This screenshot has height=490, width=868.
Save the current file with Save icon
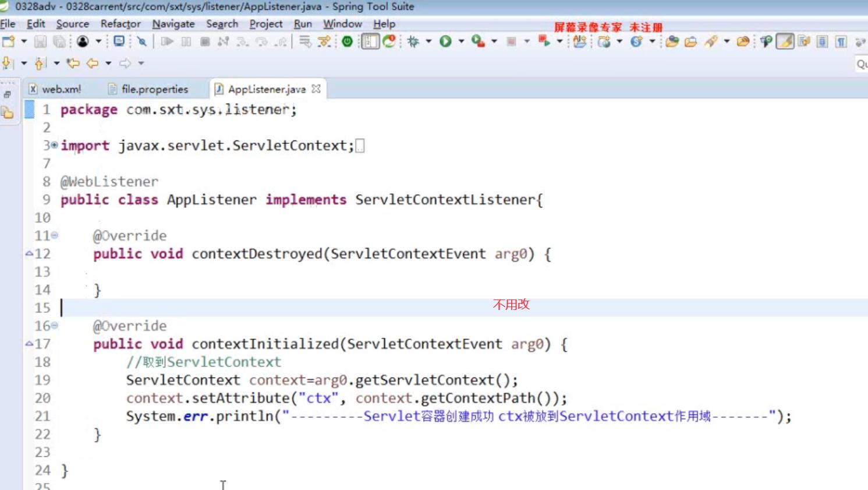[x=40, y=41]
